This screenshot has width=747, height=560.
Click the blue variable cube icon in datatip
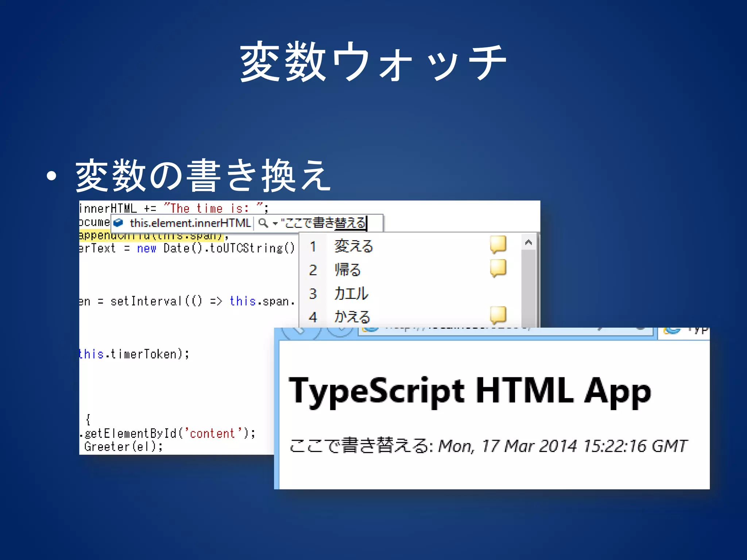pyautogui.click(x=119, y=222)
